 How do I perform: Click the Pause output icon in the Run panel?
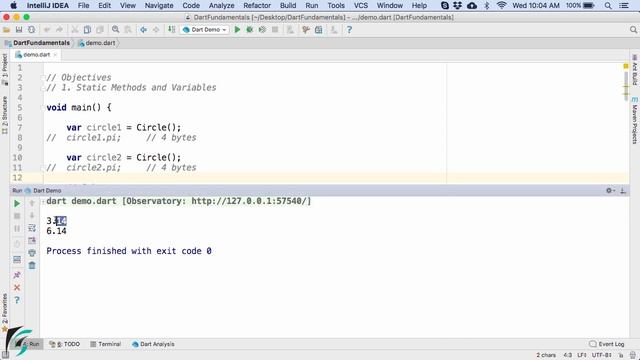click(17, 228)
